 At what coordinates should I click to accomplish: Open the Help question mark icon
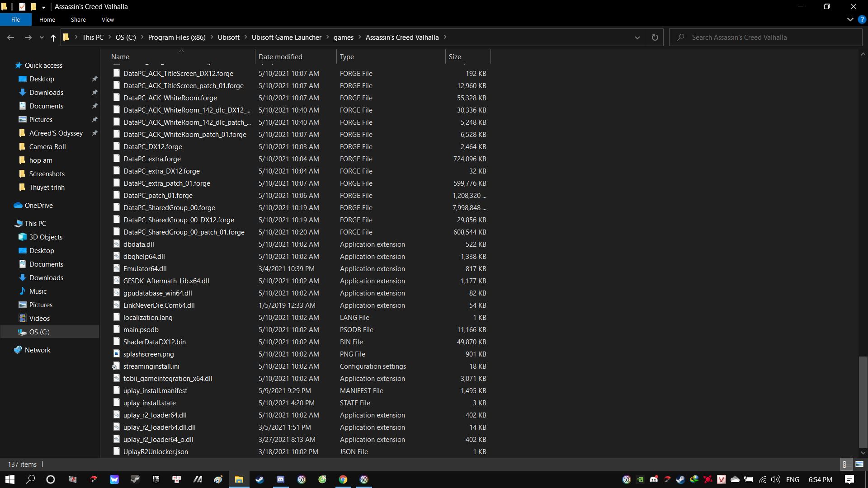(x=862, y=20)
